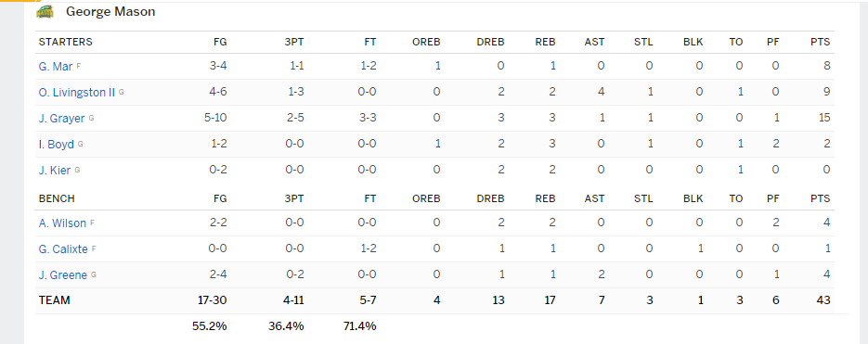The width and height of the screenshot is (868, 344).
Task: Select J. Greene bench player link
Action: tap(63, 275)
